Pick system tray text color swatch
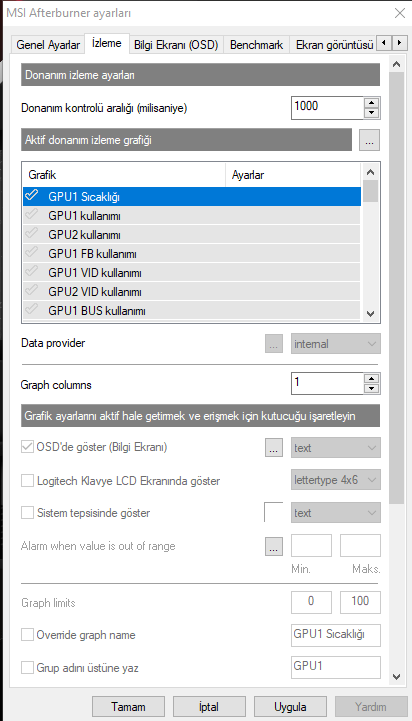This screenshot has width=412, height=721. (274, 512)
